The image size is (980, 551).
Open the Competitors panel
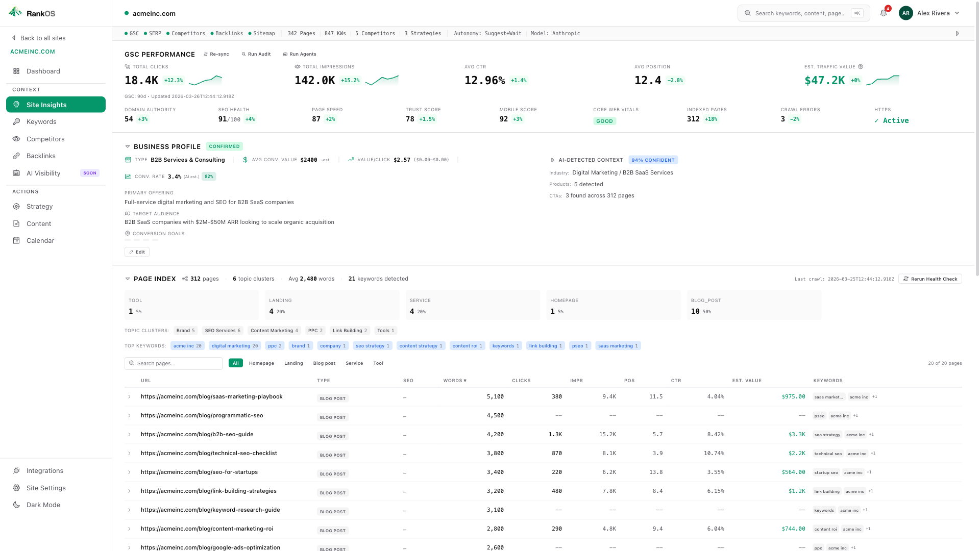[45, 139]
